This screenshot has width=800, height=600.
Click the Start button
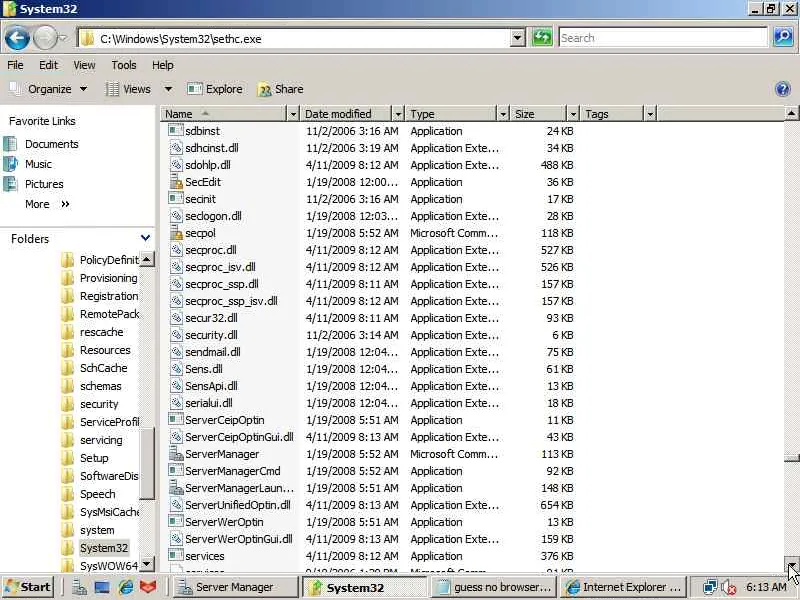coord(28,587)
